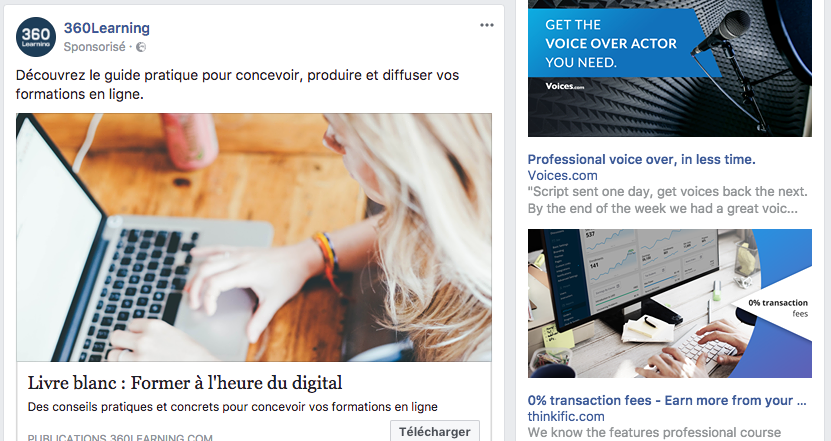
Task: Open the laptop typing ad photo
Action: pos(254,237)
